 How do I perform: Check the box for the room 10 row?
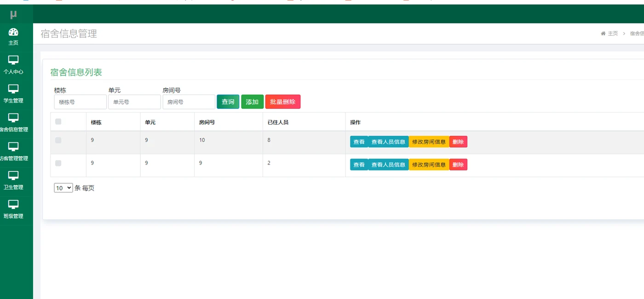(58, 141)
